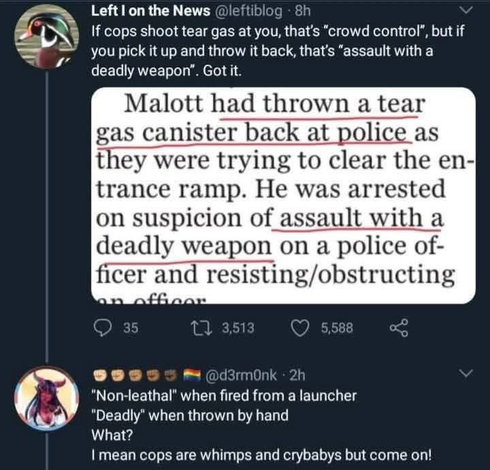Image resolution: width=490 pixels, height=470 pixels.
Task: Open the @leftiblog handle
Action: [x=250, y=11]
